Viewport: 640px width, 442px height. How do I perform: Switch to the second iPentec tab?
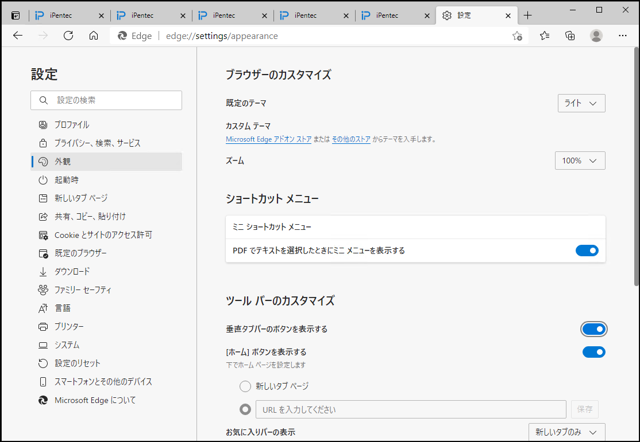pos(151,16)
